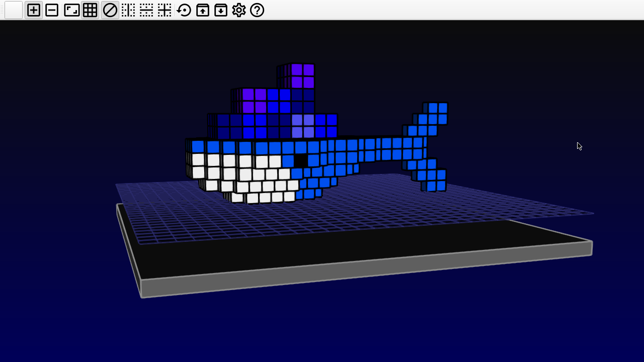
Task: Click the download/import arrow-down icon
Action: pyautogui.click(x=221, y=10)
